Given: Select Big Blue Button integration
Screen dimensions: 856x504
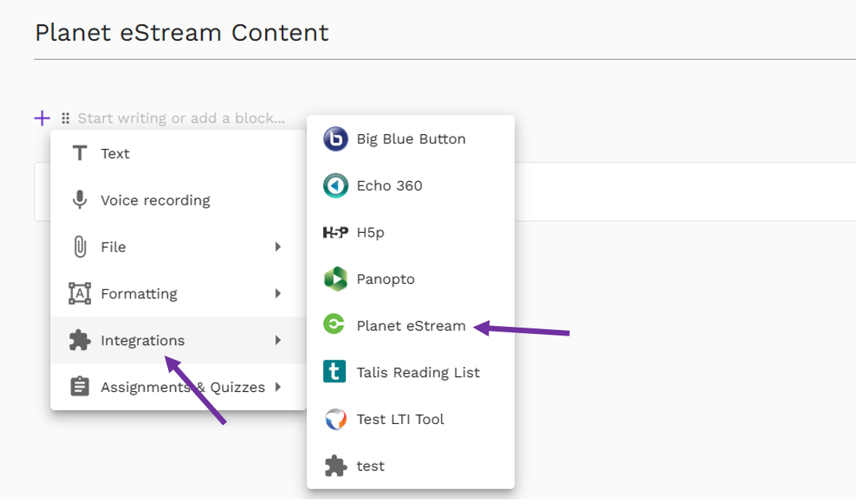Looking at the screenshot, I should 410,139.
